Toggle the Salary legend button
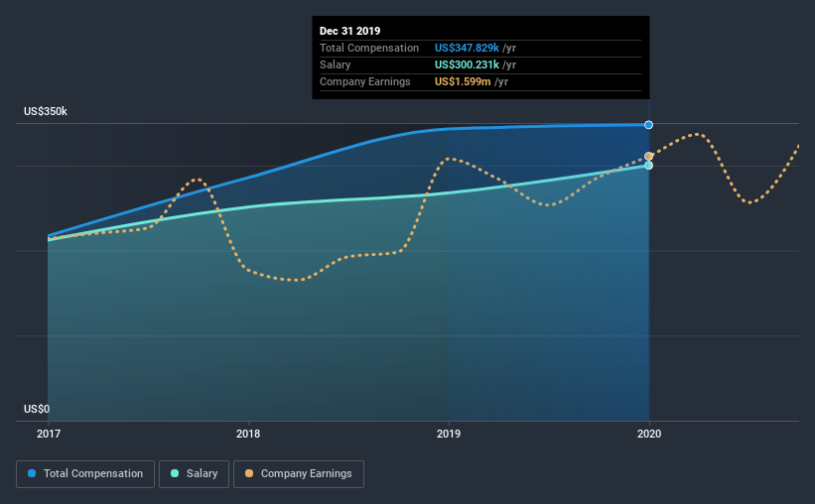Screen dimensions: 815x504 click(194, 474)
